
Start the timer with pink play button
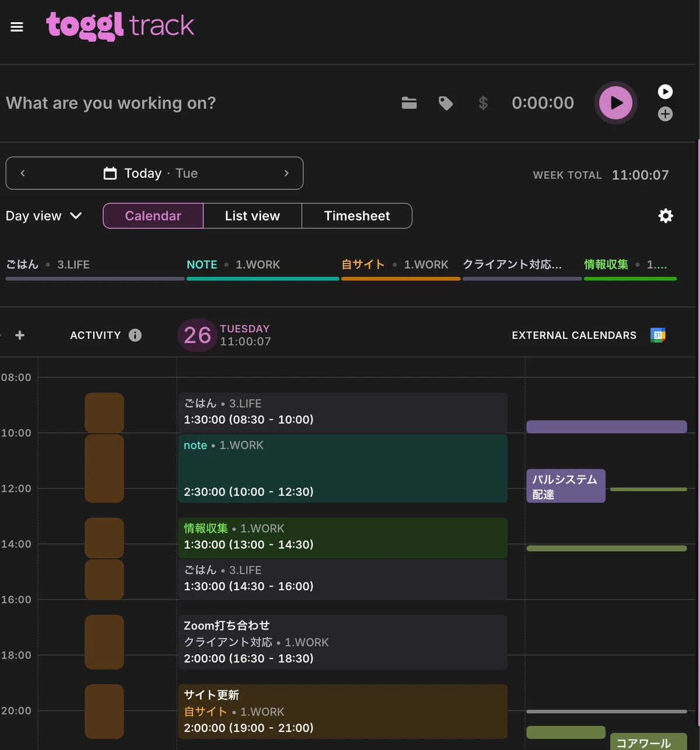point(616,103)
